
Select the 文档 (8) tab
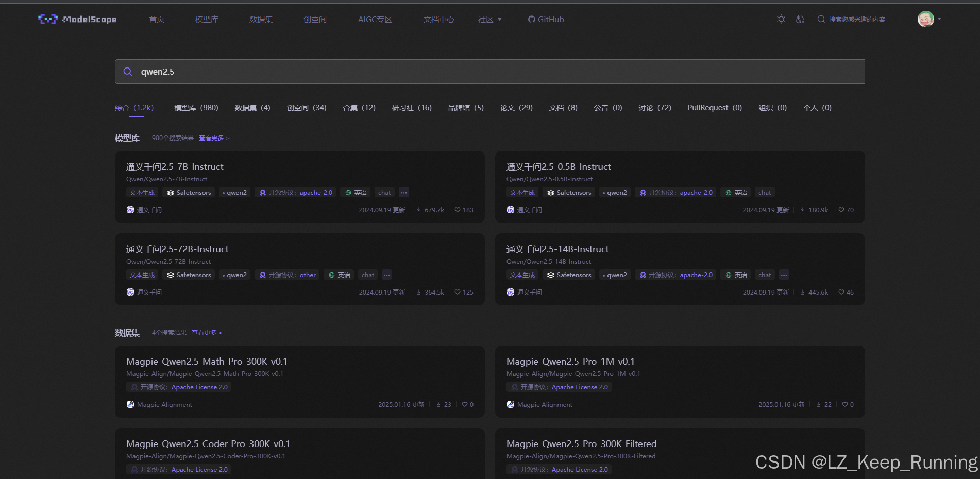(563, 108)
